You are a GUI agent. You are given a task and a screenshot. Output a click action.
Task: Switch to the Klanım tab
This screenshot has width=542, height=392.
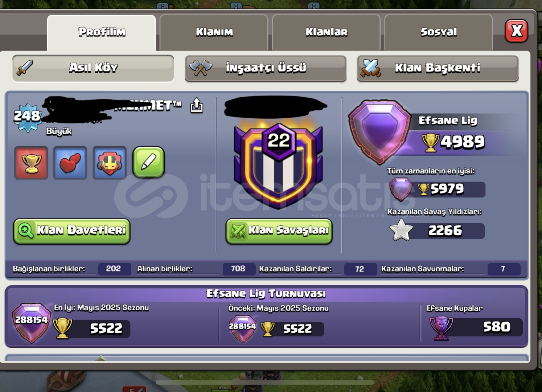point(214,32)
